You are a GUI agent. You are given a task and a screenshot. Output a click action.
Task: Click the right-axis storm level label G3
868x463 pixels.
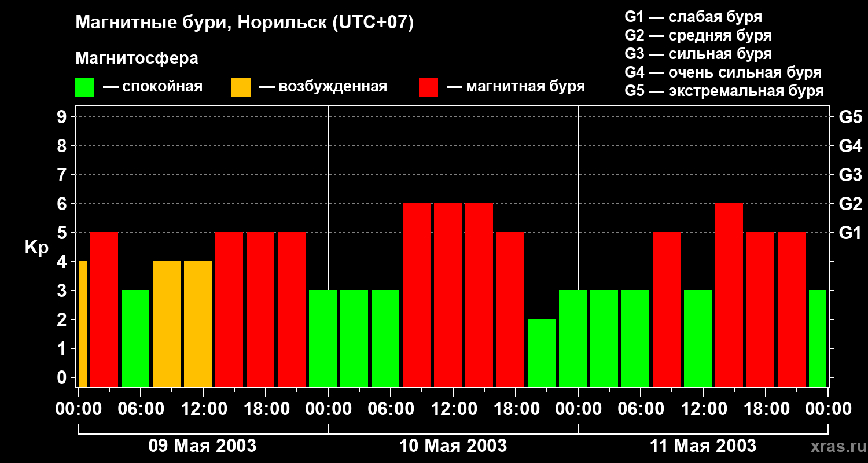coord(850,175)
